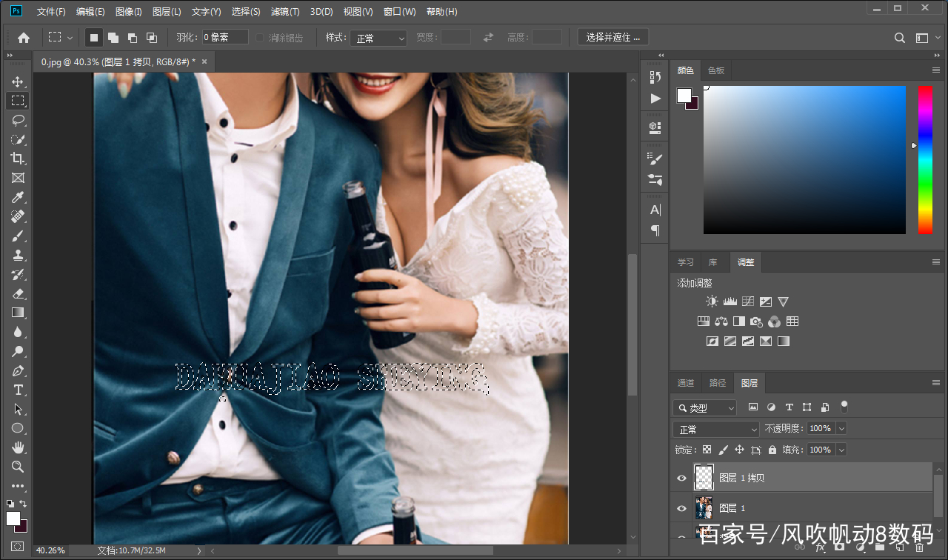The height and width of the screenshot is (560, 948).
Task: Toggle the layer filter switch
Action: [x=844, y=407]
